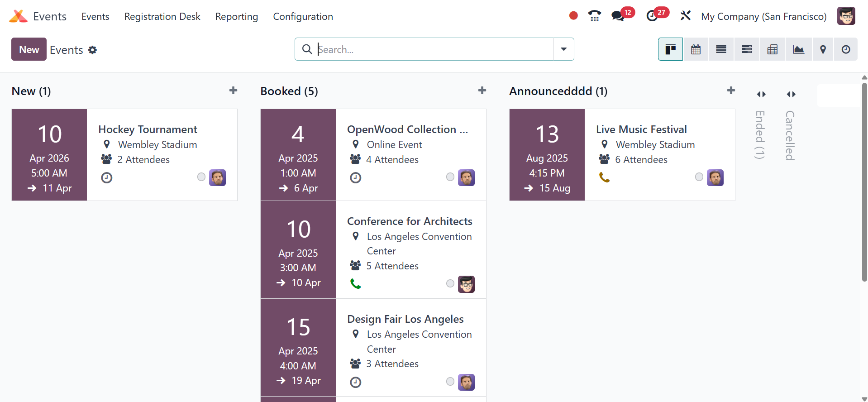Switch to List view

pos(721,49)
